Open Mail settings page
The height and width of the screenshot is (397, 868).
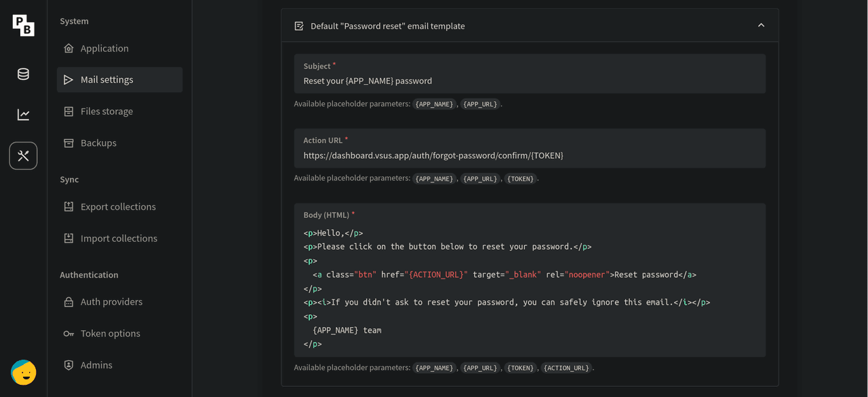coord(106,79)
